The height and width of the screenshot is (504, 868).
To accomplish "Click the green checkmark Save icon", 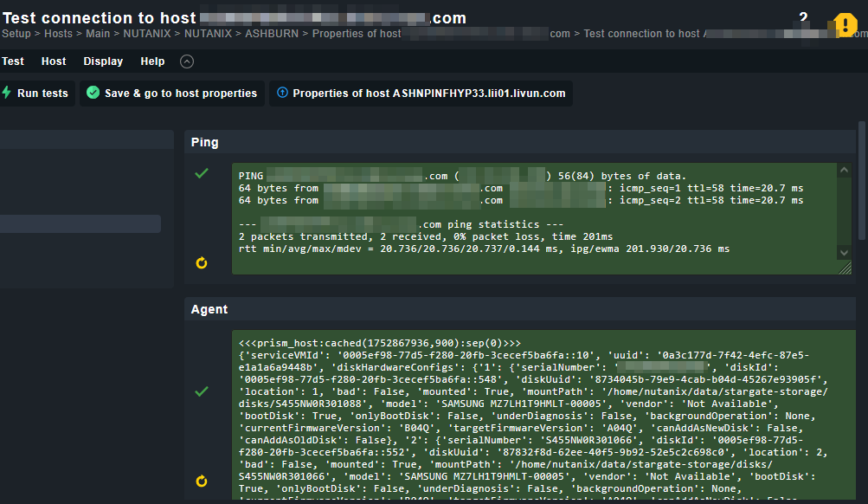I will tap(93, 94).
